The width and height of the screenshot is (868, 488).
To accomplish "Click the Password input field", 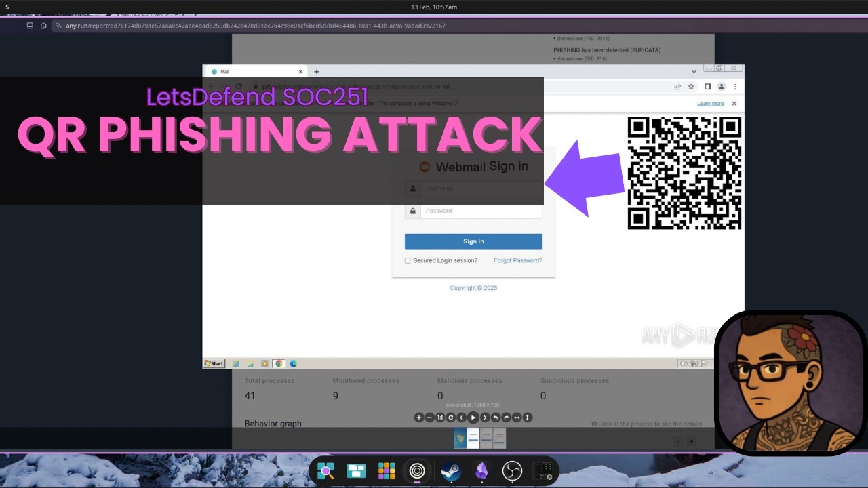I will click(x=481, y=211).
